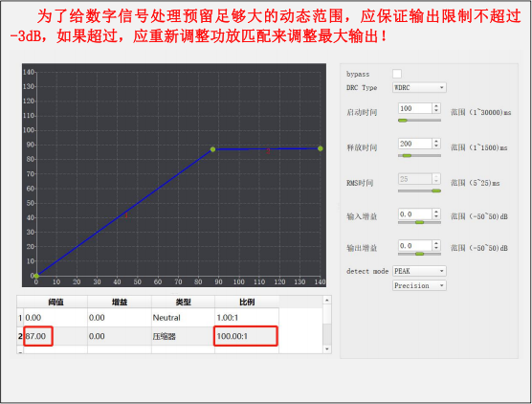The height and width of the screenshot is (404, 532).
Task: Click the 类型 column header
Action: (x=183, y=302)
